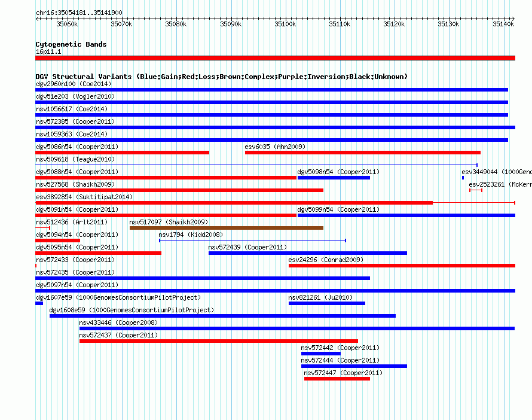Click the 35100k ruler tick label
The image size is (532, 420).
285,24
